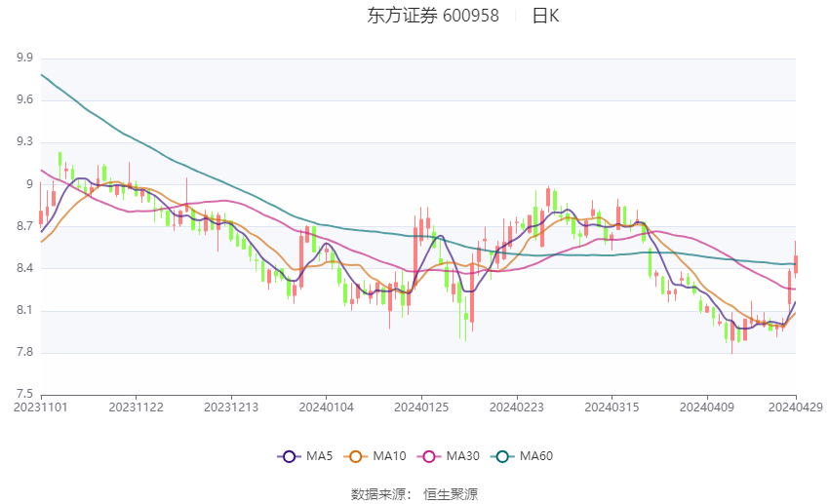Click the 9.9 y-axis price label
This screenshot has width=829, height=504.
tap(24, 58)
